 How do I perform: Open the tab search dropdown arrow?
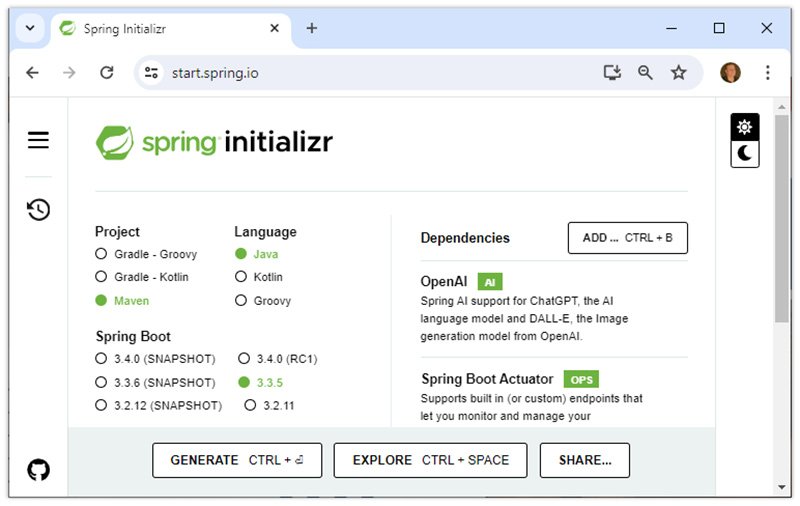point(30,28)
